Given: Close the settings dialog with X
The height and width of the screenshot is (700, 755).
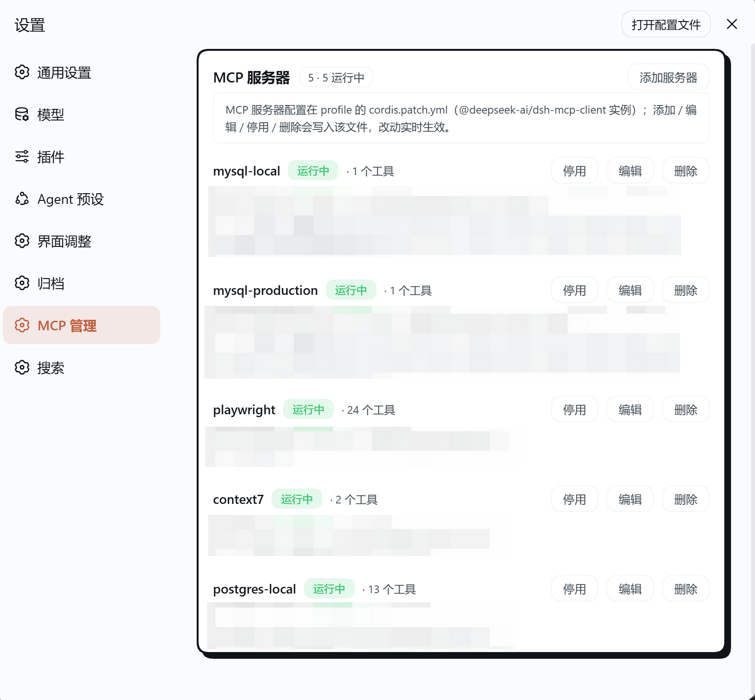Looking at the screenshot, I should pos(732,24).
